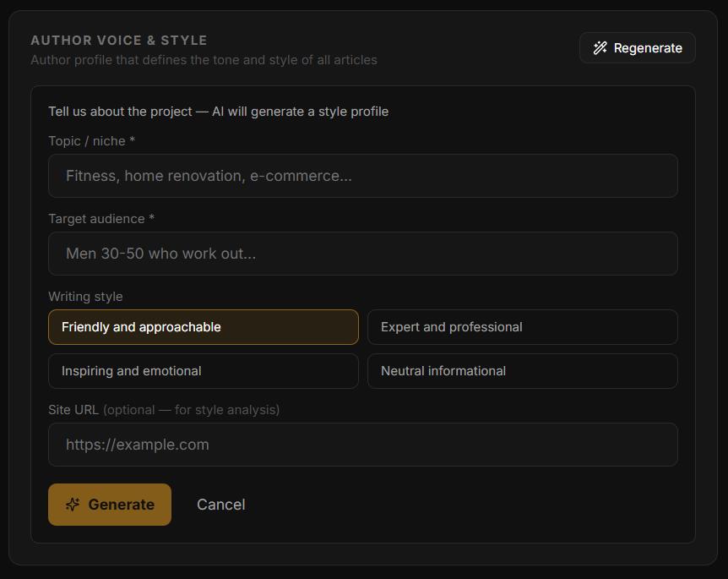The image size is (728, 579).
Task: Click the 'Topic / niche *' label
Action: 91,141
